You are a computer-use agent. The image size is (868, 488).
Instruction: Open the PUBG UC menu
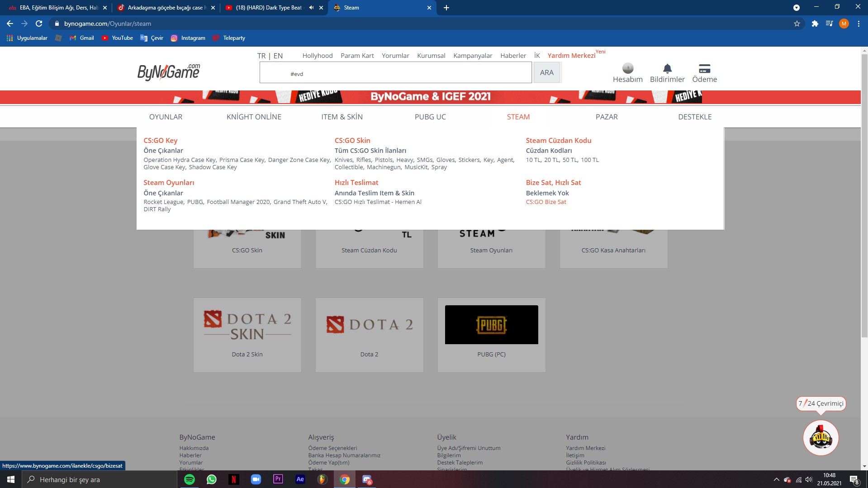[430, 117]
